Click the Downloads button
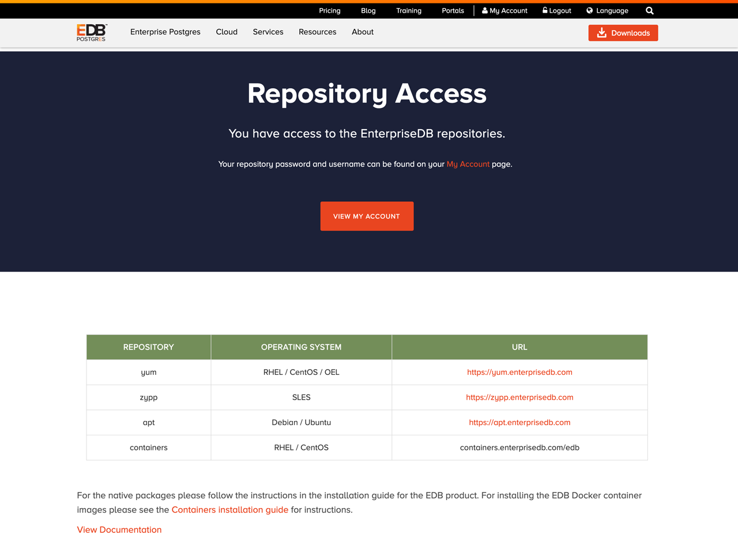738x560 pixels. 623,33
